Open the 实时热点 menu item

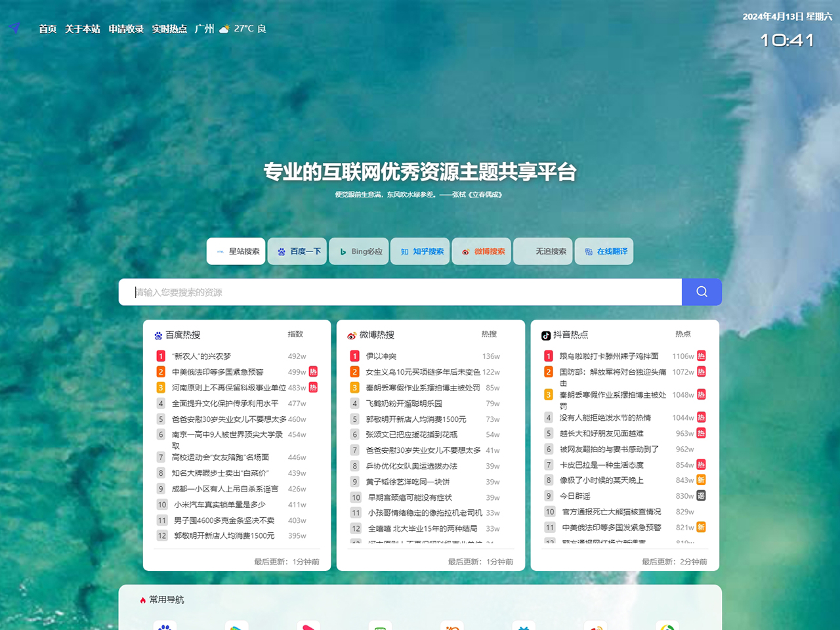[x=169, y=28]
